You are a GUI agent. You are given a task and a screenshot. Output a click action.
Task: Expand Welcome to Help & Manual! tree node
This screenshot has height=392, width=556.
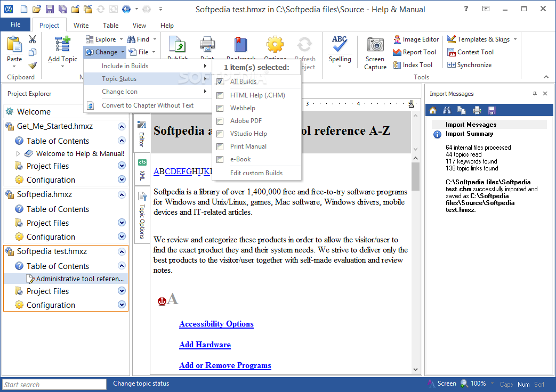[x=19, y=154]
